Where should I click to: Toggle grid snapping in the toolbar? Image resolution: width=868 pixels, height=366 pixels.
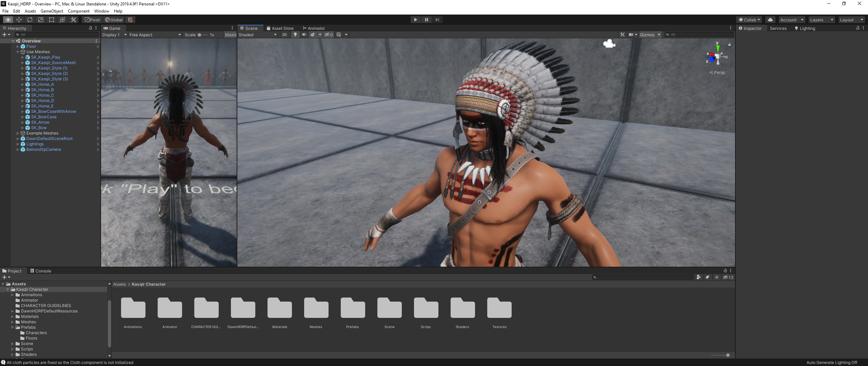pos(130,20)
